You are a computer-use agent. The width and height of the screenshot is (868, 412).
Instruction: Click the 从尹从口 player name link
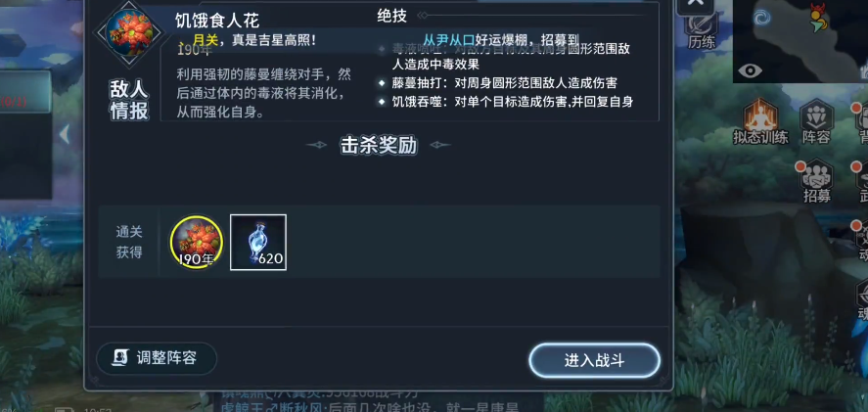click(x=449, y=40)
